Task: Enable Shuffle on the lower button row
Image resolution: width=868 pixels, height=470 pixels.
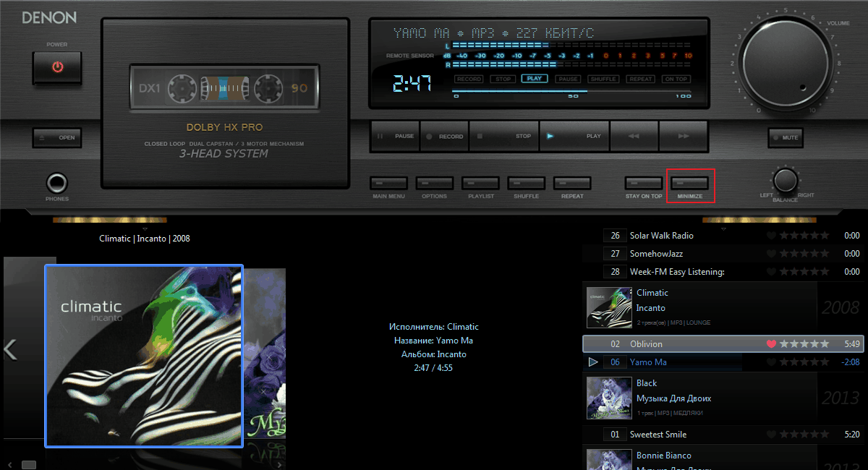Action: click(526, 183)
